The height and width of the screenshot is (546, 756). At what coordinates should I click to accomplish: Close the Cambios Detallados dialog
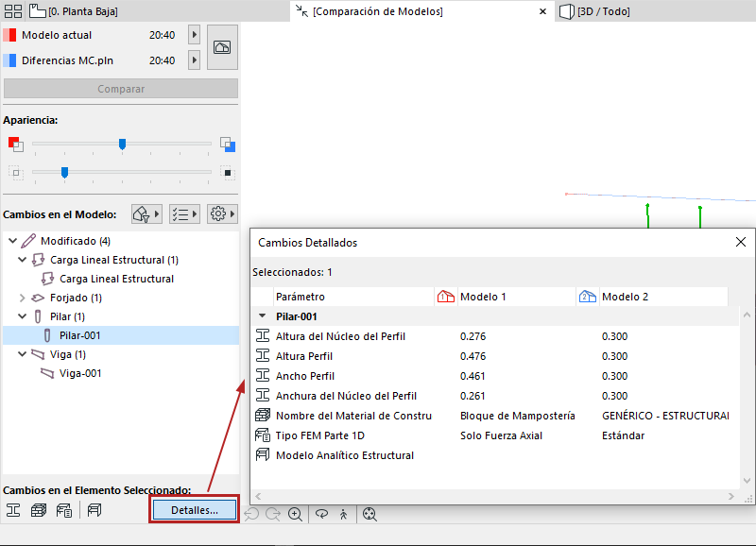click(741, 242)
